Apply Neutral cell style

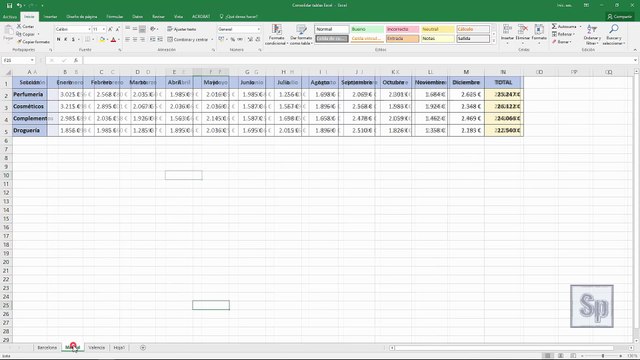438,29
